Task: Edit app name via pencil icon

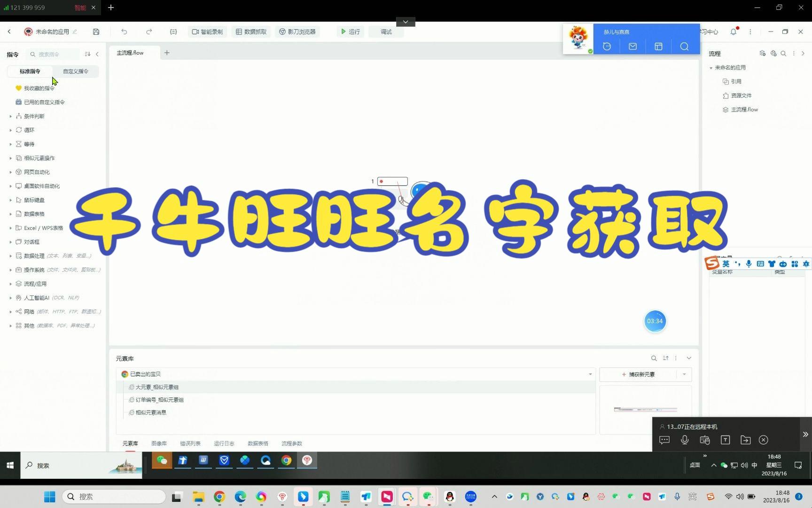Action: coord(75,32)
